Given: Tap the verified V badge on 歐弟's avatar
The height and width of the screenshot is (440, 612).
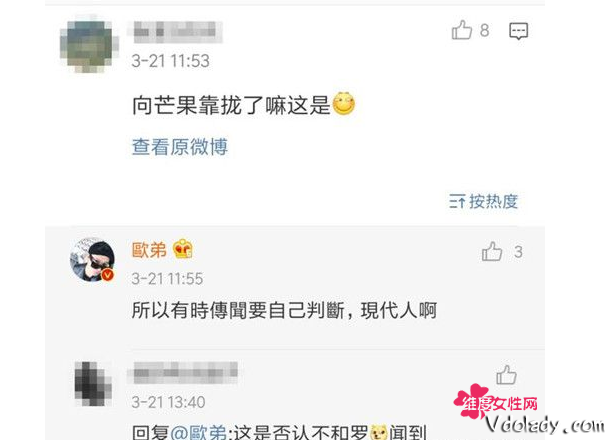Looking at the screenshot, I should tap(108, 275).
